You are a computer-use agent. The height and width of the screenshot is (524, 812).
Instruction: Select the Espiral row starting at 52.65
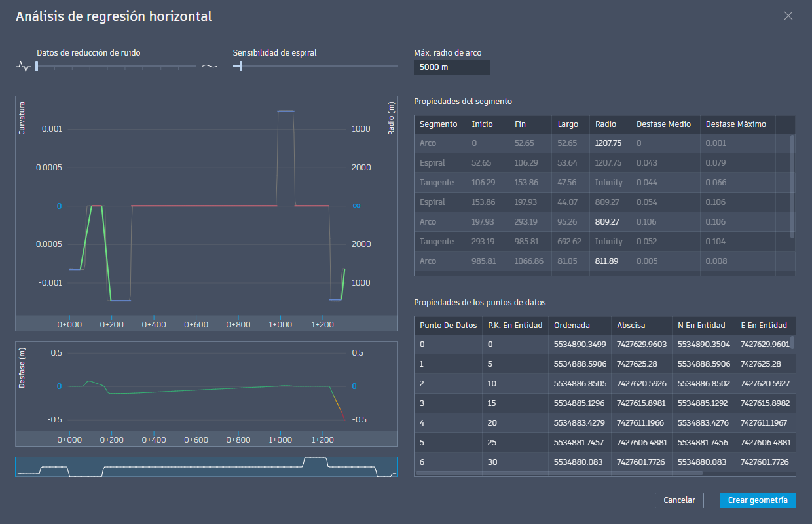coord(601,163)
